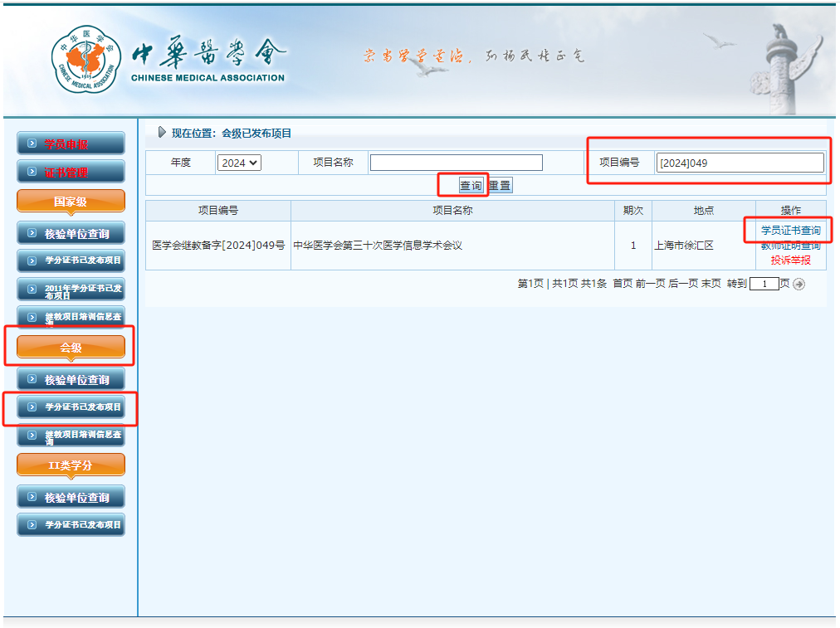Focus the 项目名称 search input field

pyautogui.click(x=456, y=163)
